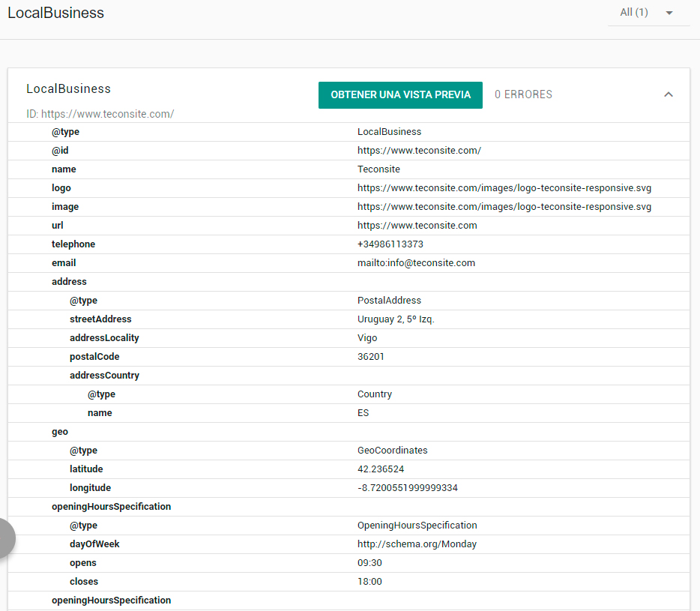The width and height of the screenshot is (700, 611).
Task: Select streetAddress value Uruguay 2, 5º Izq.
Action: (x=396, y=319)
